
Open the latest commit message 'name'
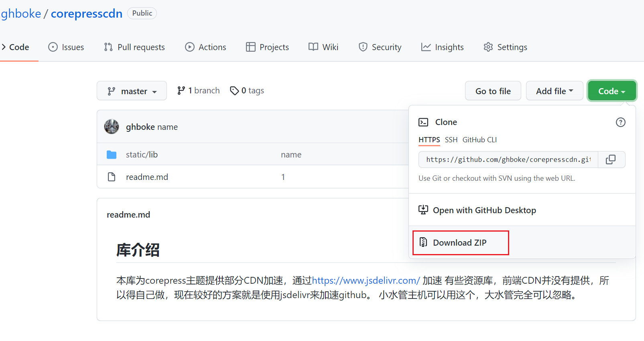coord(168,127)
